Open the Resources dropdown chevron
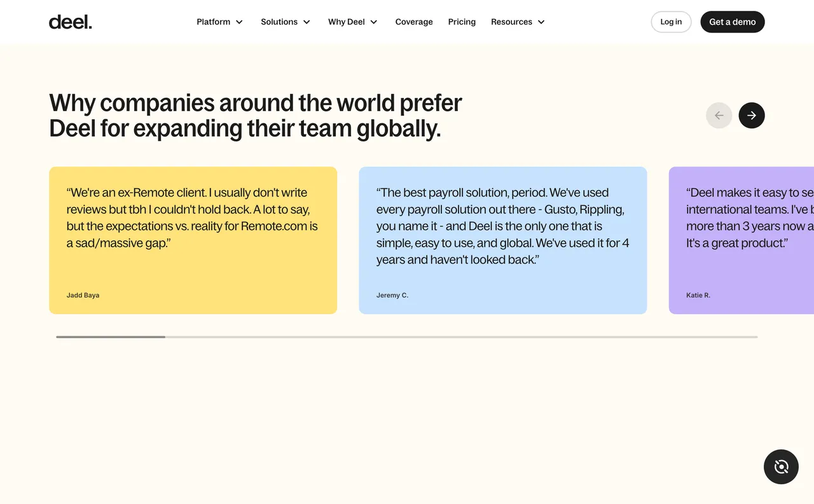This screenshot has height=504, width=814. point(541,22)
